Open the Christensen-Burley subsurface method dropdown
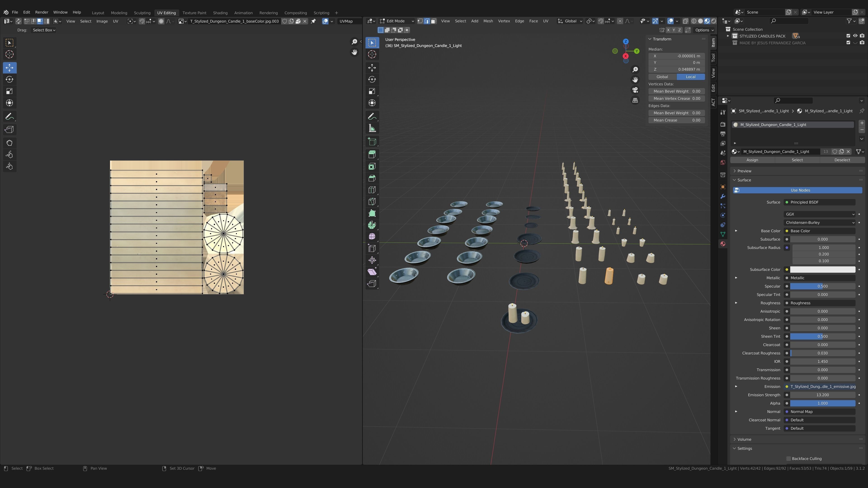868x488 pixels. point(819,222)
